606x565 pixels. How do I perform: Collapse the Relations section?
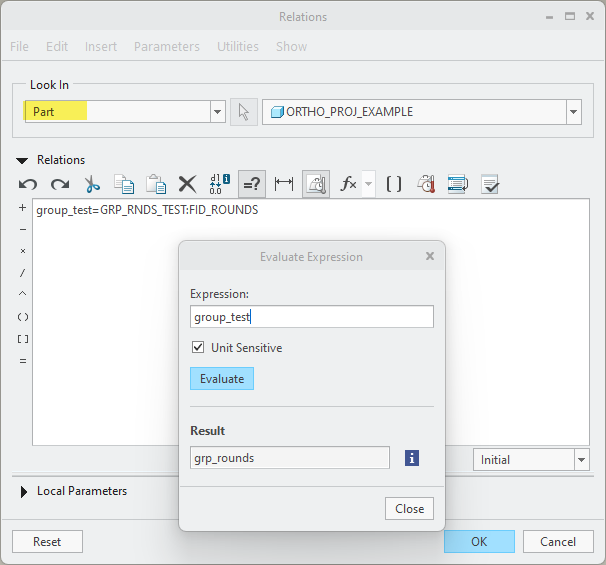tap(22, 160)
